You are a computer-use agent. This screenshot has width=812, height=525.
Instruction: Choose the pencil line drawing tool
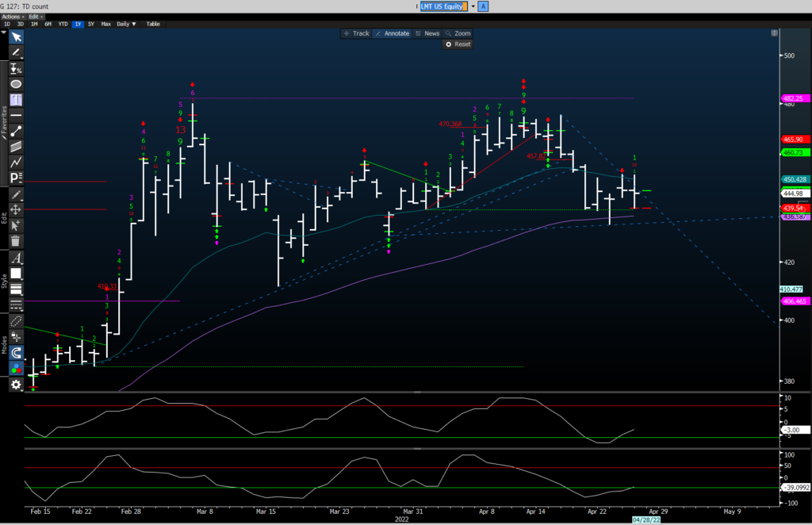tap(16, 53)
